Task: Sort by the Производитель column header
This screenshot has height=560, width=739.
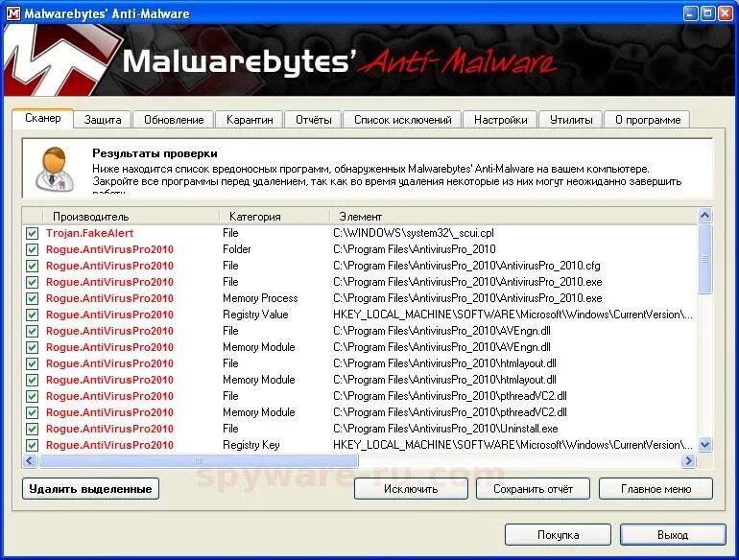Action: click(131, 217)
